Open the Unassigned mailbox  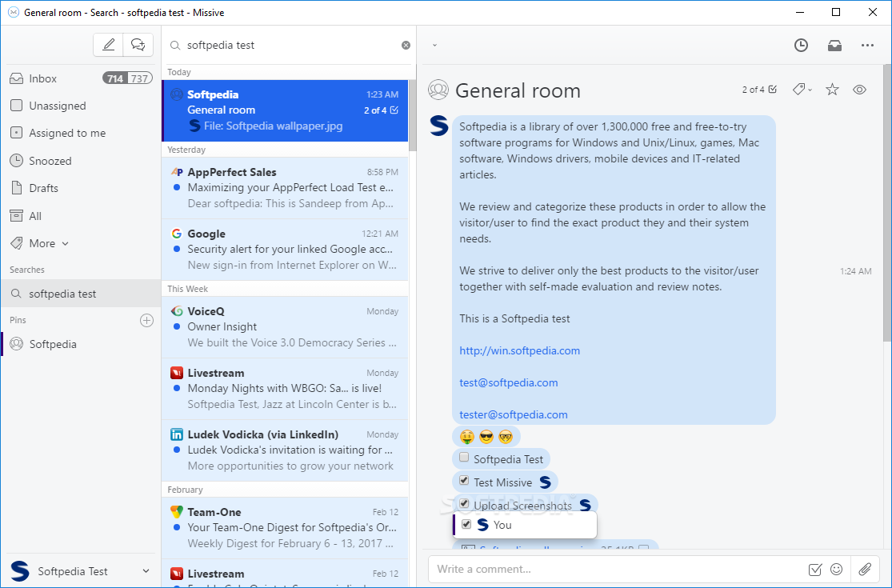point(80,106)
